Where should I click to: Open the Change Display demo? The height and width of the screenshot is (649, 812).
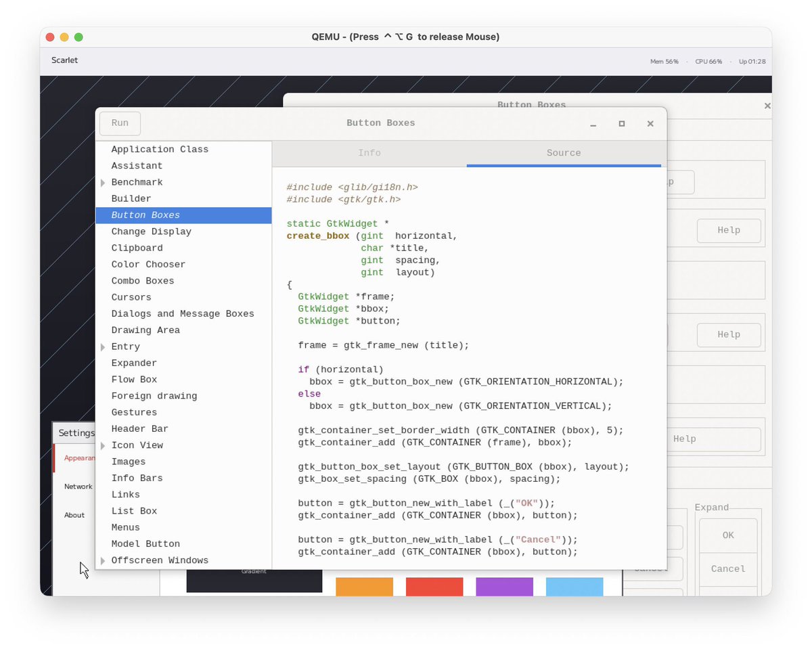(x=183, y=231)
